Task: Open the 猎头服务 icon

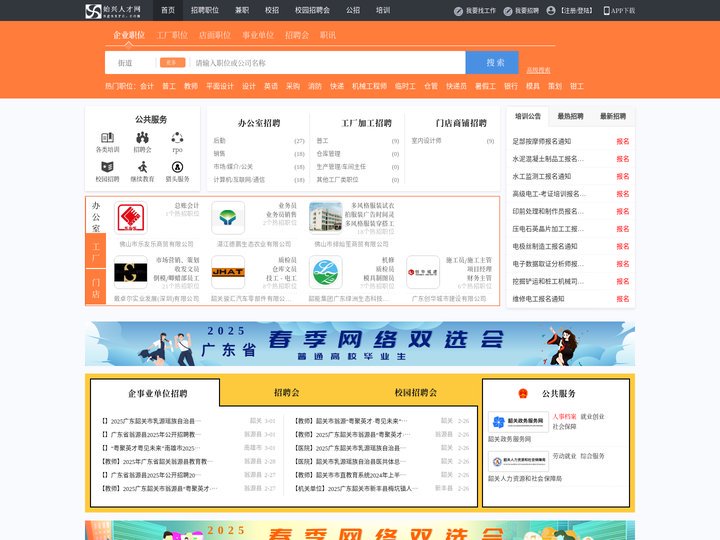Action: click(x=177, y=167)
